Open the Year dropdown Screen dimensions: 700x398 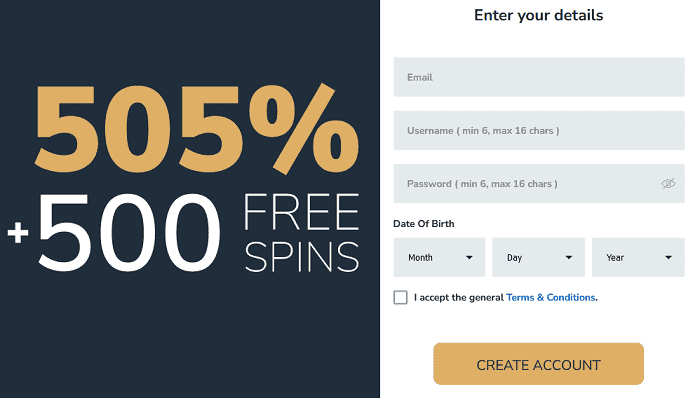(638, 257)
